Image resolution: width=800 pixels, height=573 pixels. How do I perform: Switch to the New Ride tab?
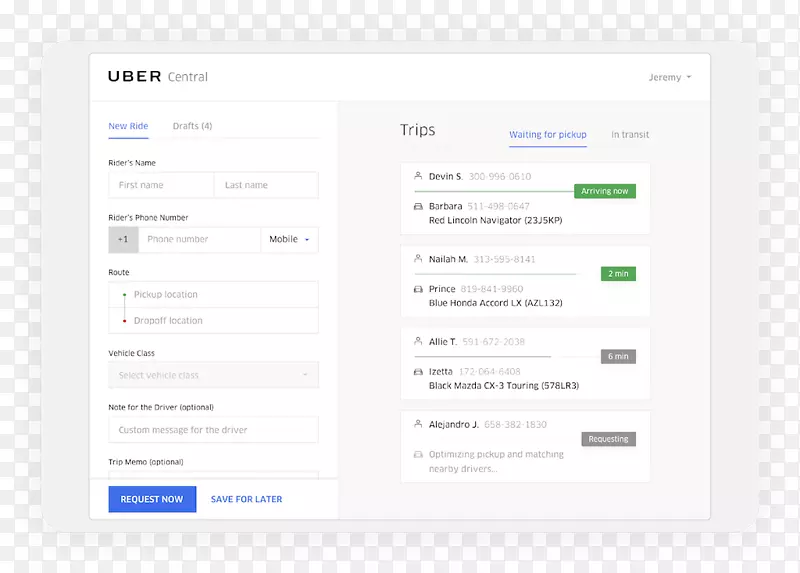pos(128,126)
